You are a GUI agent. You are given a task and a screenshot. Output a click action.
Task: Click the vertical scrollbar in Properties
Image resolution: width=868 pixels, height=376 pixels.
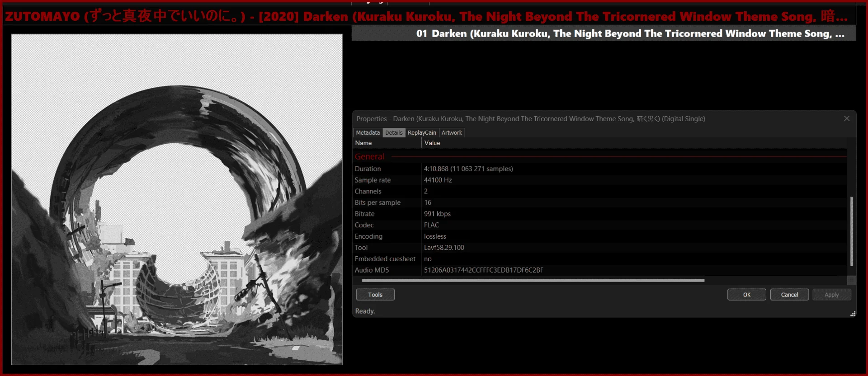852,231
